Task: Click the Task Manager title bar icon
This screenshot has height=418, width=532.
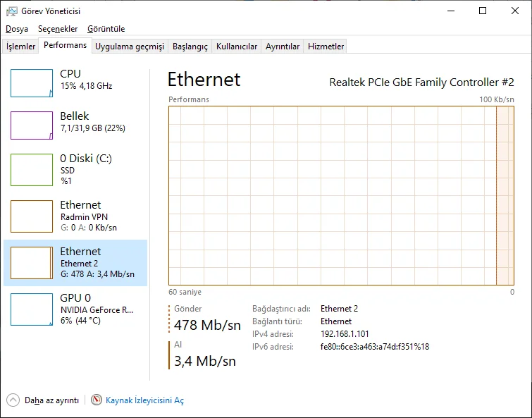Action: (11, 11)
